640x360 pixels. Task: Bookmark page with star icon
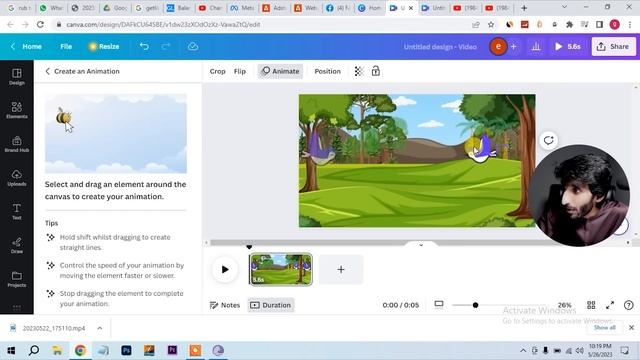[x=491, y=24]
